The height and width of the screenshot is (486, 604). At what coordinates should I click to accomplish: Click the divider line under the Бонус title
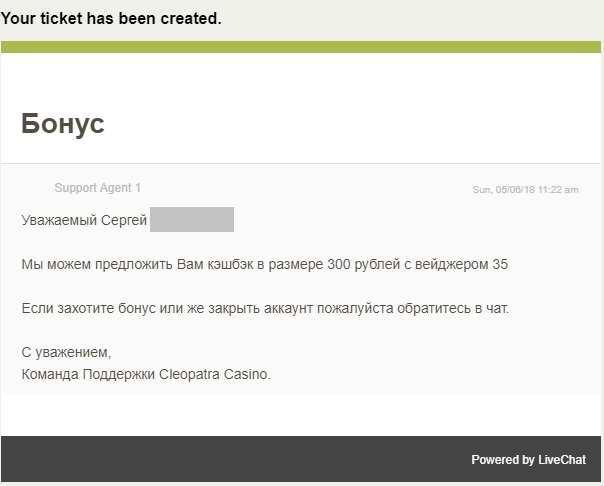(301, 164)
